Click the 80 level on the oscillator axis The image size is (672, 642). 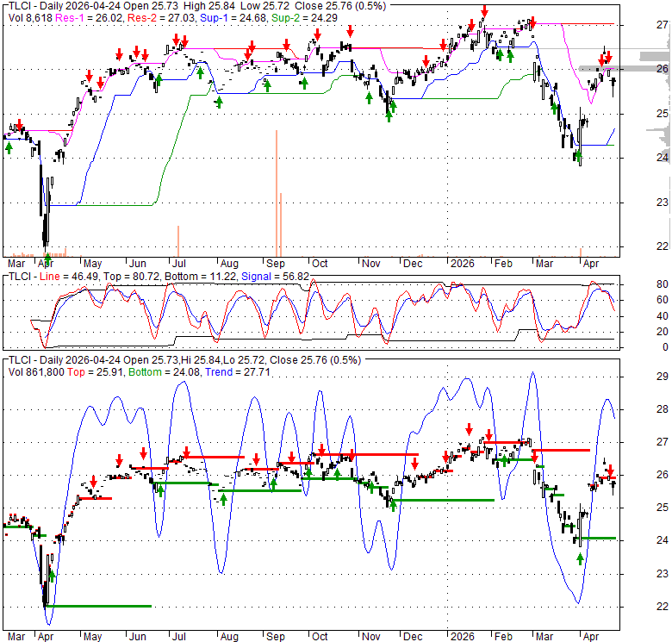(x=638, y=284)
